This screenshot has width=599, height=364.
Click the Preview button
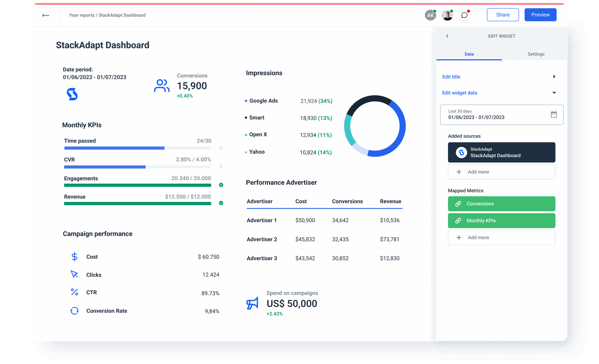540,14
